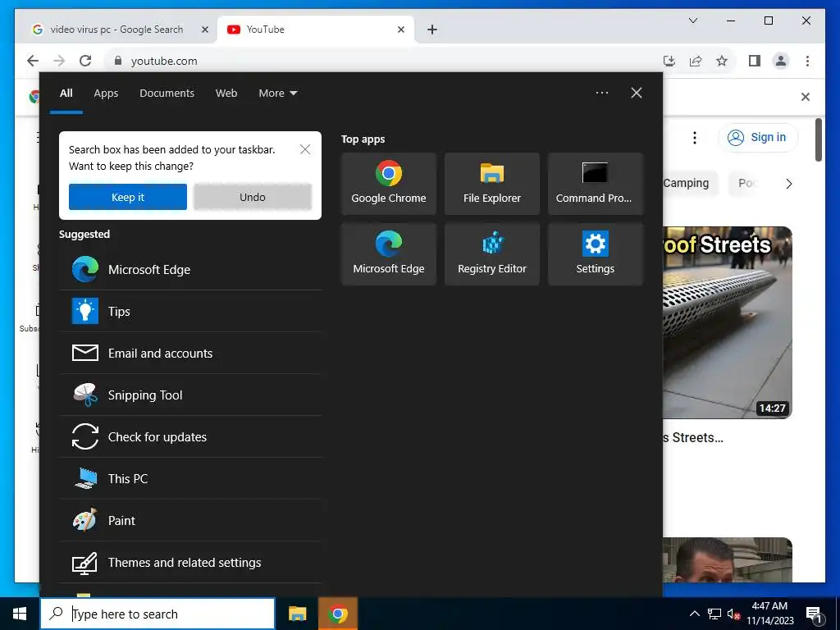Open Email and accounts suggestion
Image resolution: width=840 pixels, height=630 pixels.
(x=190, y=353)
